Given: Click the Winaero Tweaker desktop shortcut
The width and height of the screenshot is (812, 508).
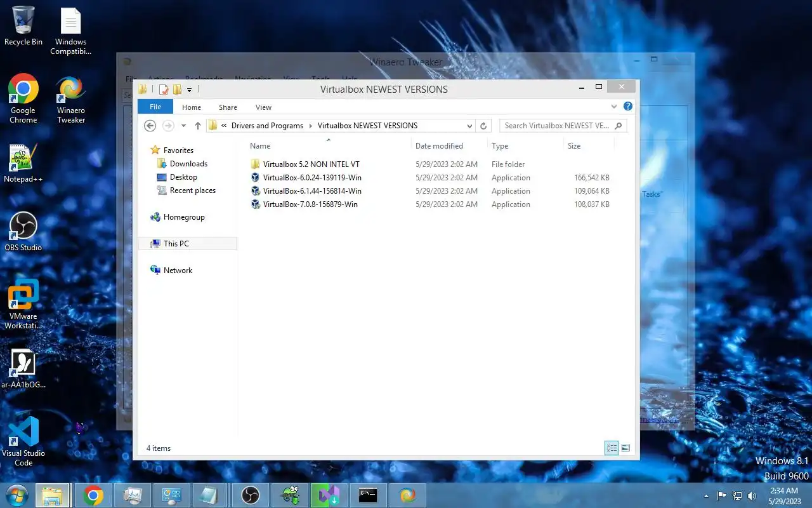Looking at the screenshot, I should pyautogui.click(x=71, y=99).
